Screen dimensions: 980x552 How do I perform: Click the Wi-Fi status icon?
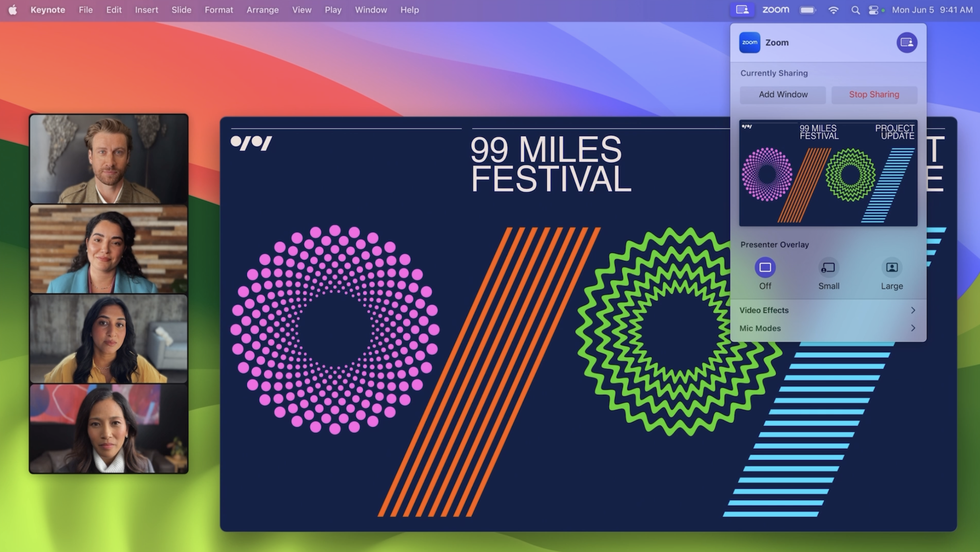tap(833, 10)
